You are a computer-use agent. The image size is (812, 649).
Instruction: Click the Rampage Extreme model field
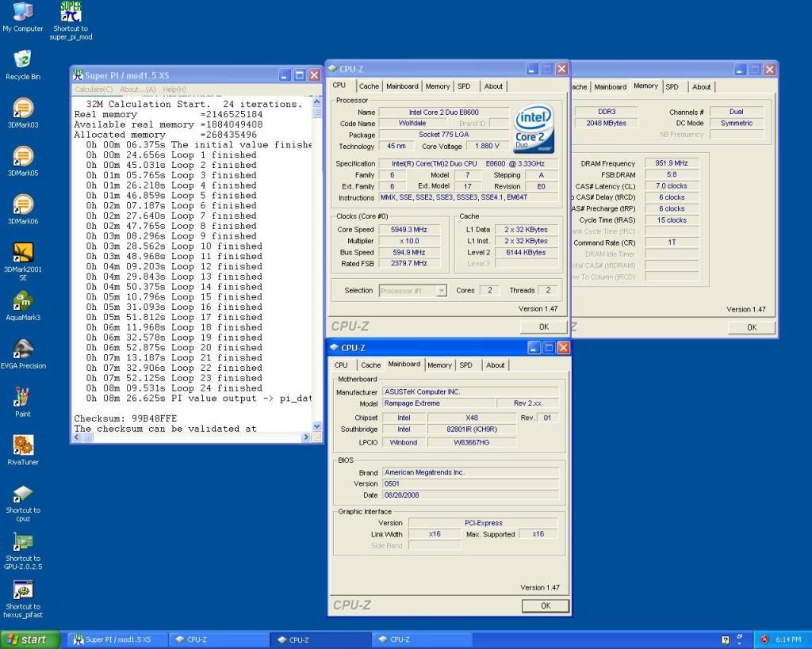[x=439, y=403]
